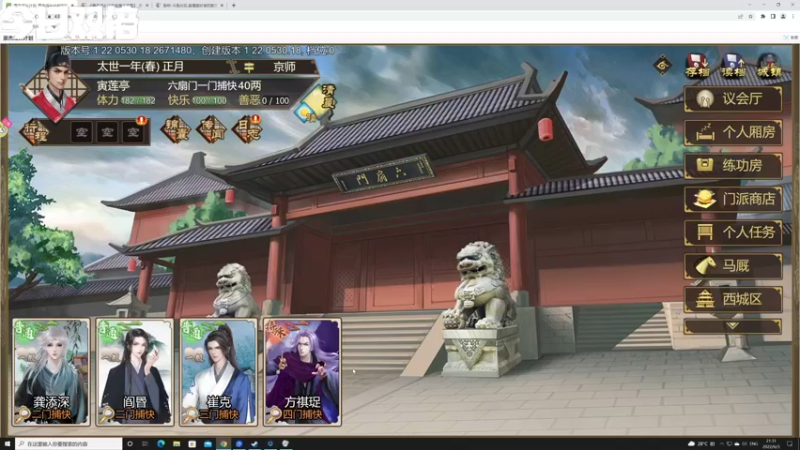Open the 行程 itinerary icon
Viewport: 800px width, 450px height.
pos(36,132)
